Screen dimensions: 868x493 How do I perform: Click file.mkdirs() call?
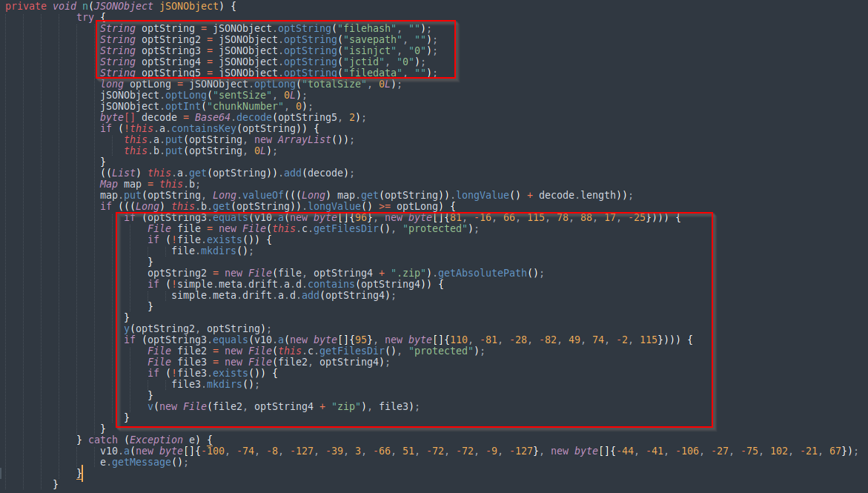point(212,251)
